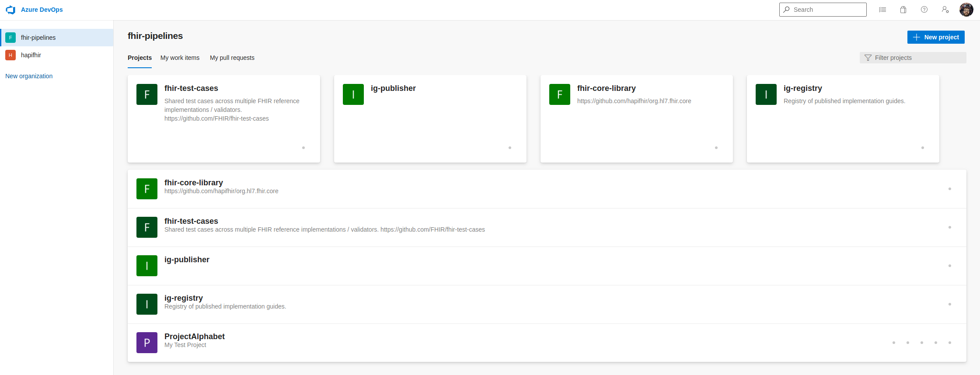Click the Filter projects input field
Image resolution: width=980 pixels, height=375 pixels.
point(913,58)
